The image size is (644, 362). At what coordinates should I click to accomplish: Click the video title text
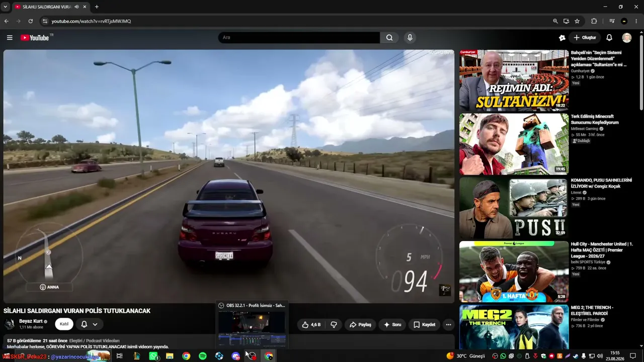77,311
